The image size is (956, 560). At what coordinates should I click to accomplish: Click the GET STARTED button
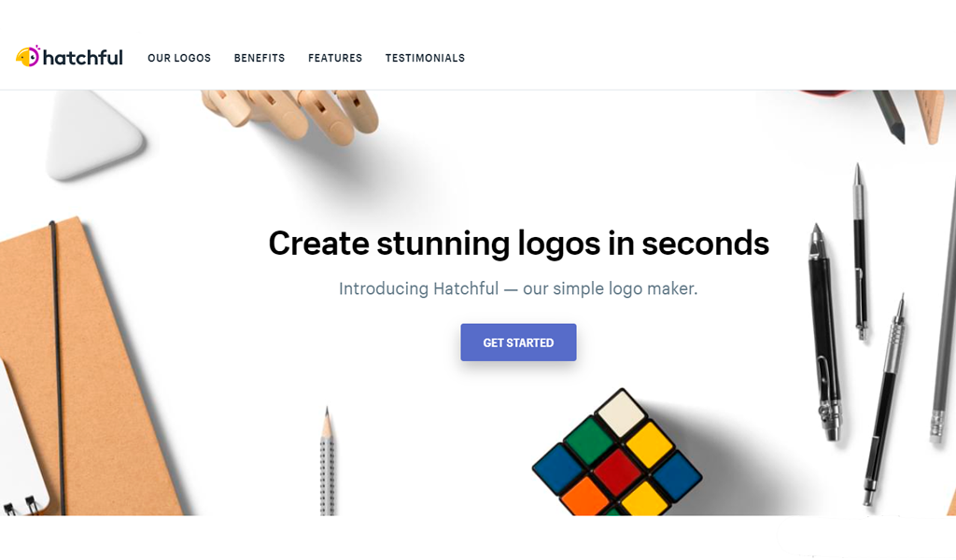[518, 343]
